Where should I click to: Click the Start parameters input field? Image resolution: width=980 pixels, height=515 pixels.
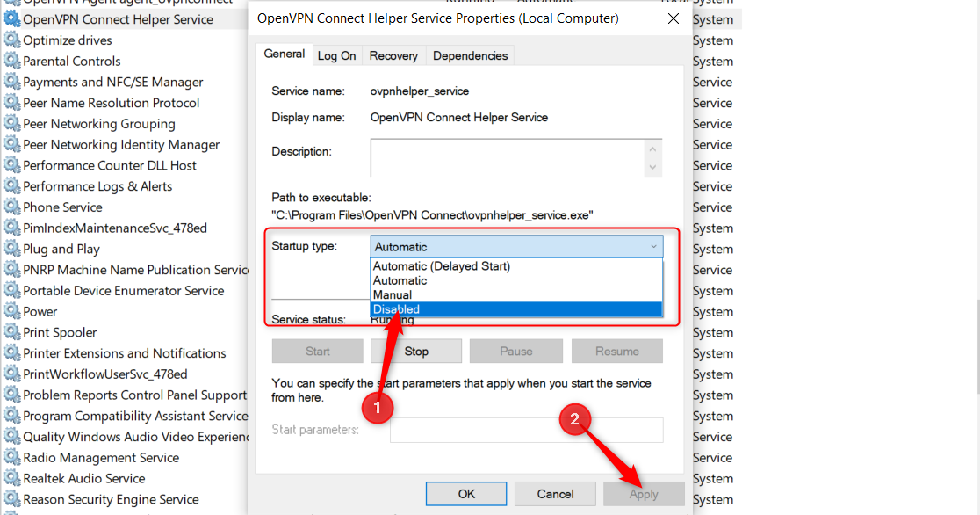pyautogui.click(x=526, y=430)
